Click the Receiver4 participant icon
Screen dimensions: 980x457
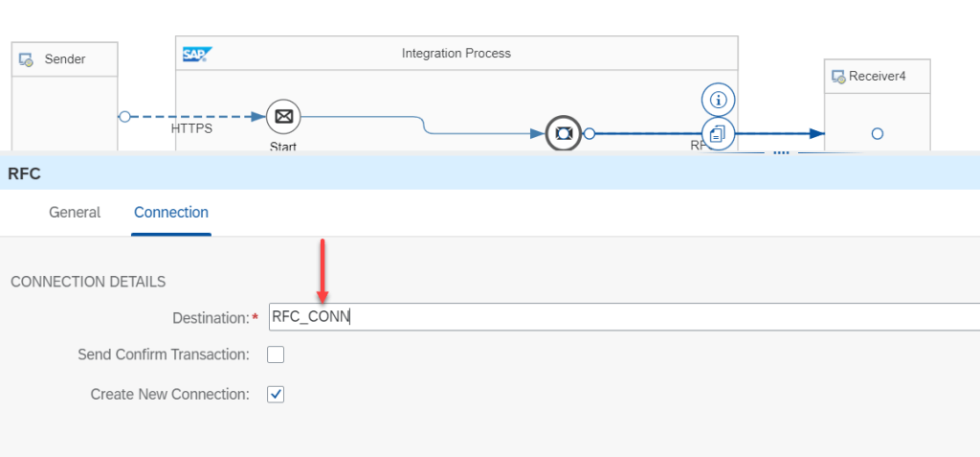click(x=838, y=77)
